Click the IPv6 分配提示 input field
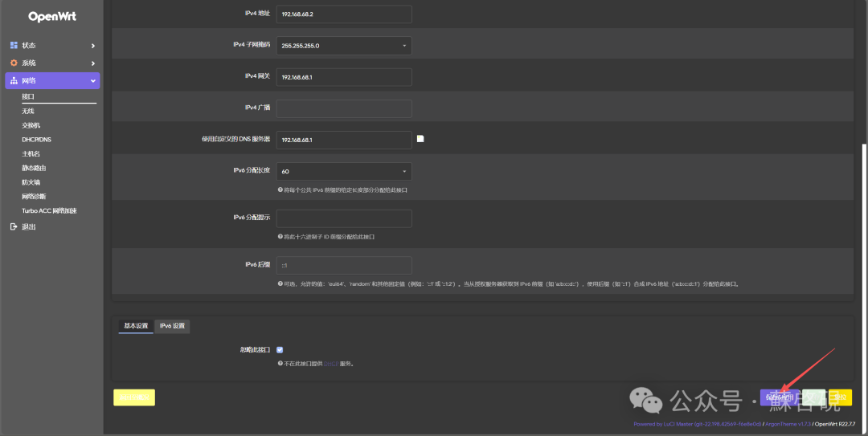Image resolution: width=868 pixels, height=436 pixels. coord(344,218)
